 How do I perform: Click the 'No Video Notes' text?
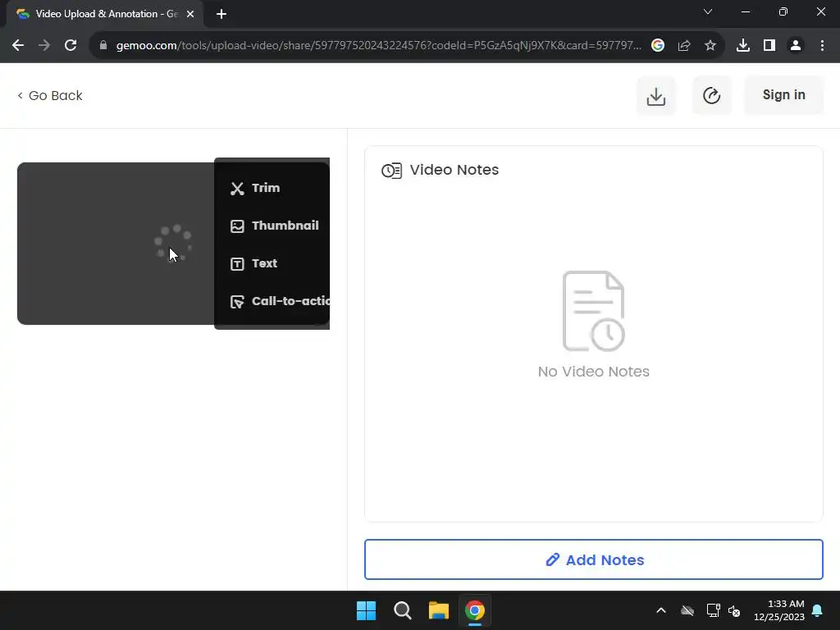coord(594,372)
